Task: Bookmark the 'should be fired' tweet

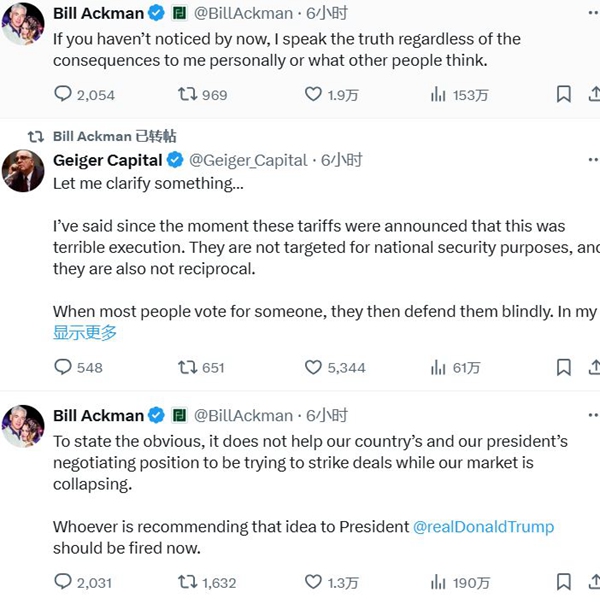Action: click(564, 581)
